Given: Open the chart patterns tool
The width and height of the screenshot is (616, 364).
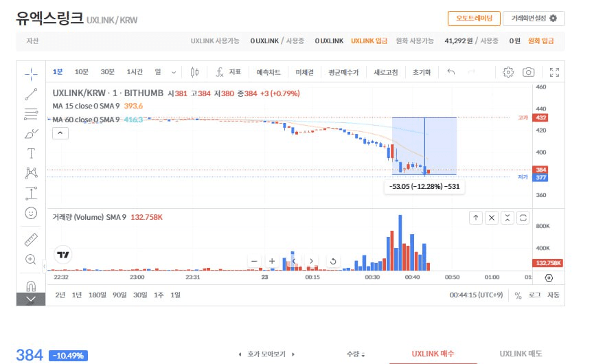Looking at the screenshot, I should [x=31, y=173].
